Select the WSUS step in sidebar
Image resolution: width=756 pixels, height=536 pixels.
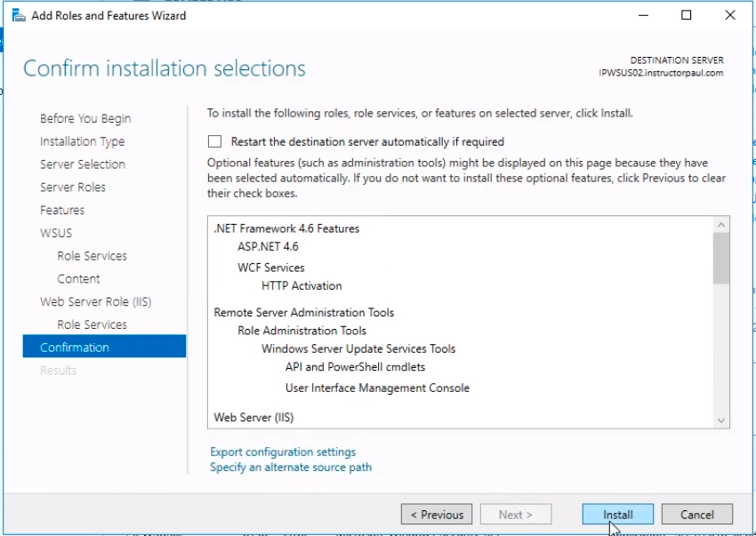click(56, 233)
